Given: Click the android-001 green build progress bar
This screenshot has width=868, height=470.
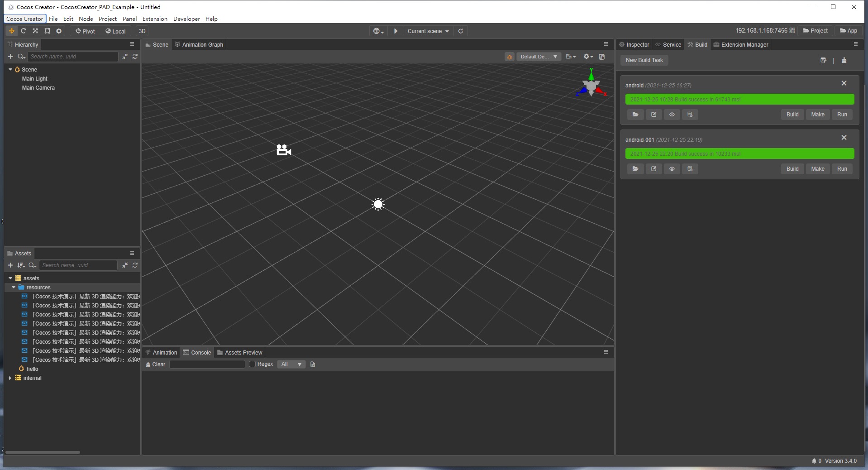Looking at the screenshot, I should pos(739,154).
